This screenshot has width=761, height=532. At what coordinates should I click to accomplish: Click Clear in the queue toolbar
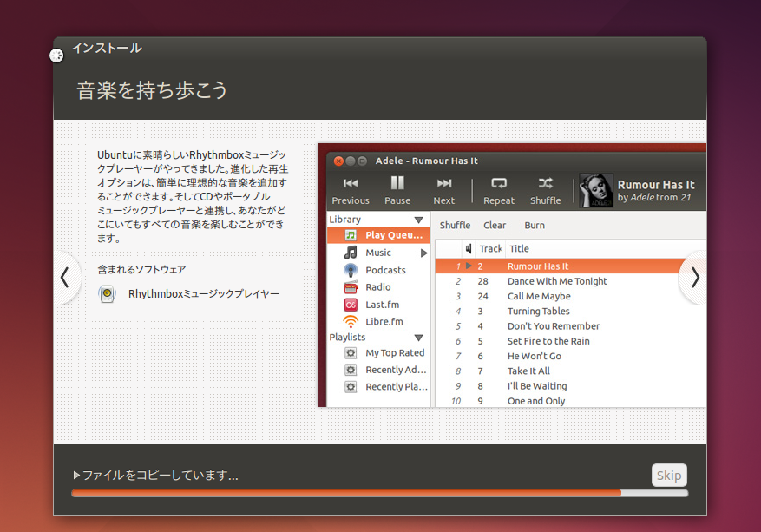point(495,226)
